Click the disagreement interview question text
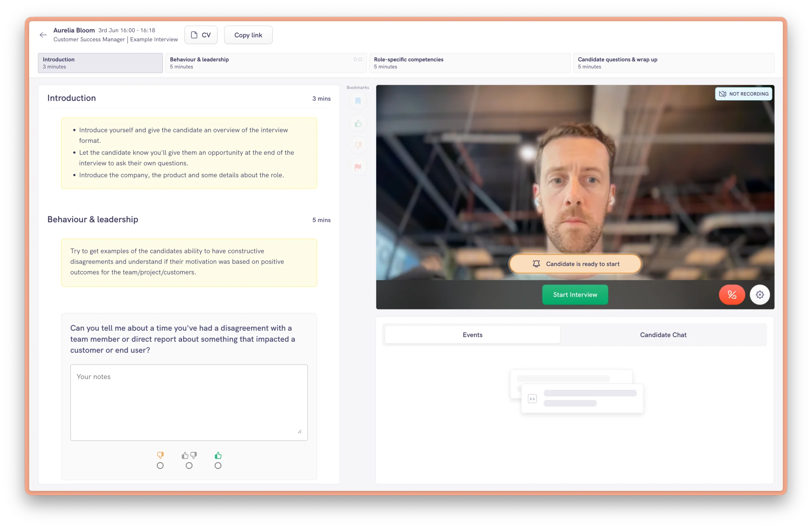Screen dimensions: 812x528 183,339
